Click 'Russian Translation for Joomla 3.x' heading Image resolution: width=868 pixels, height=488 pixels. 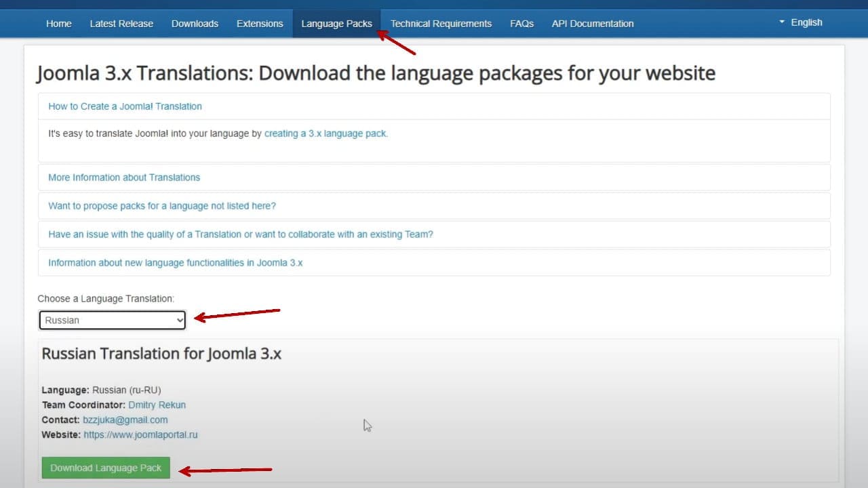[161, 353]
